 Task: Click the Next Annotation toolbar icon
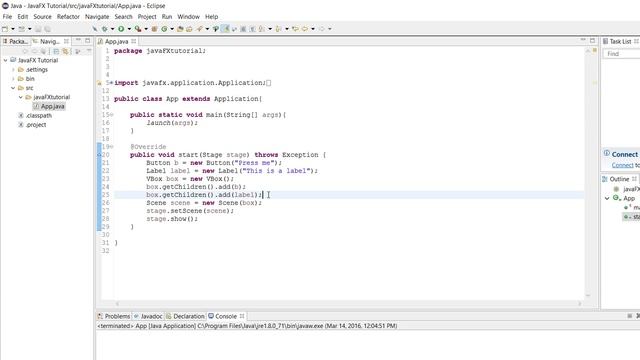pos(261,29)
